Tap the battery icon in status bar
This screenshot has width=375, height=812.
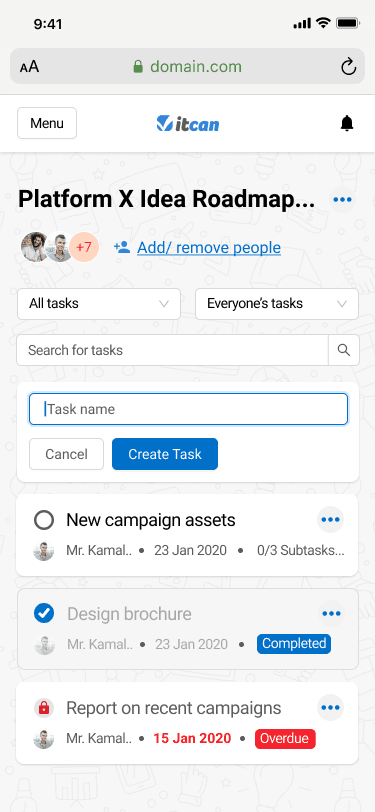click(348, 23)
